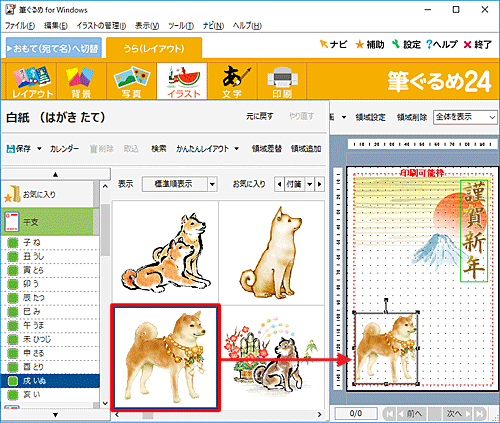The image size is (500, 423).
Task: Select the 申 さる zodiac item
Action: (50, 353)
